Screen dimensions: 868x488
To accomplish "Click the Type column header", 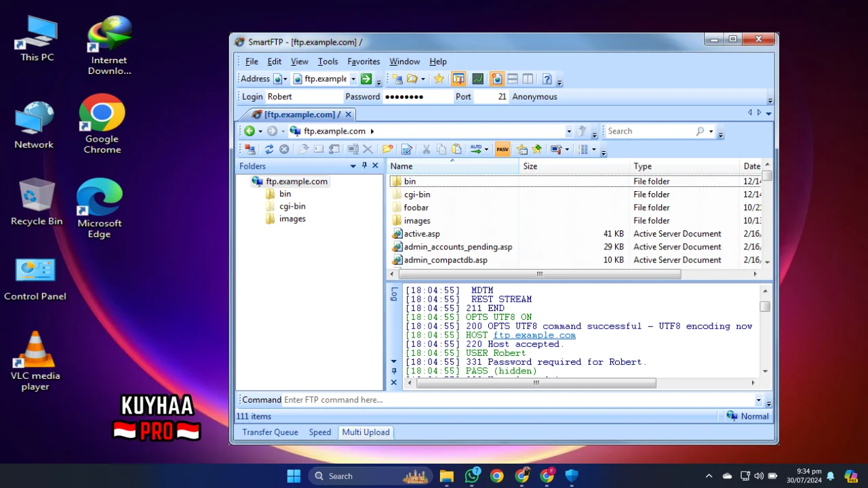I will pyautogui.click(x=684, y=166).
